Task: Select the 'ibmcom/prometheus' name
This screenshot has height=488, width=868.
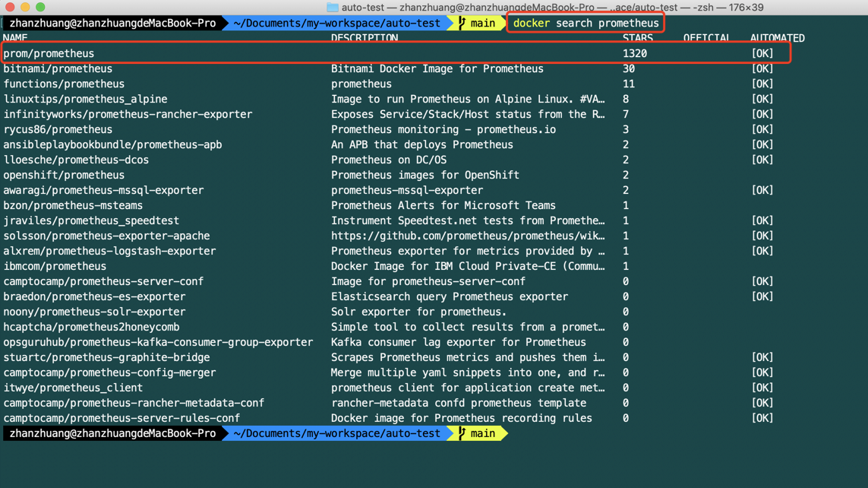Action: (55, 267)
